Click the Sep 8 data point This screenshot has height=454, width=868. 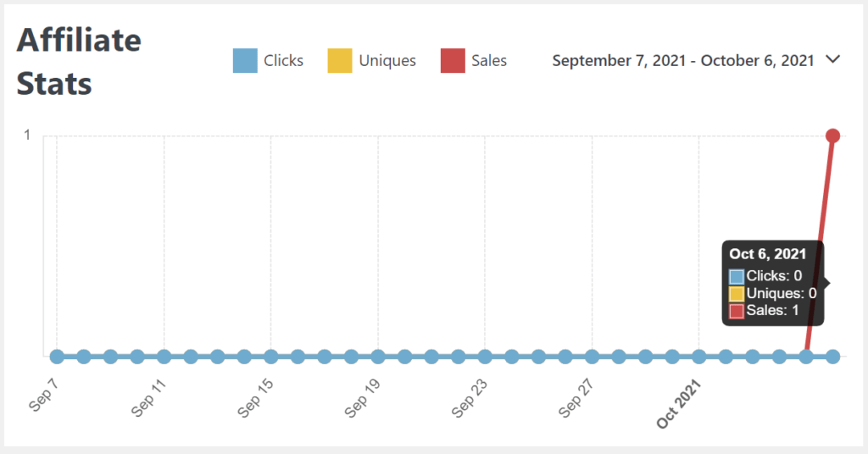84,357
